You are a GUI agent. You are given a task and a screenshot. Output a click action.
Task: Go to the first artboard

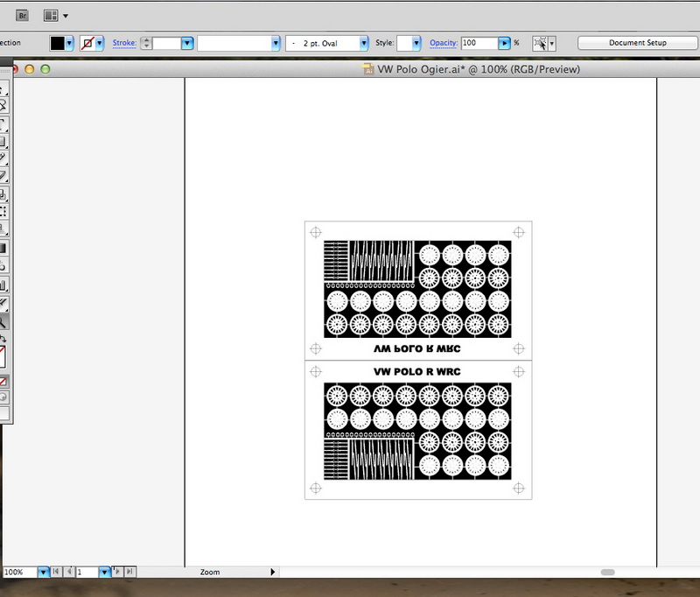[x=56, y=572]
